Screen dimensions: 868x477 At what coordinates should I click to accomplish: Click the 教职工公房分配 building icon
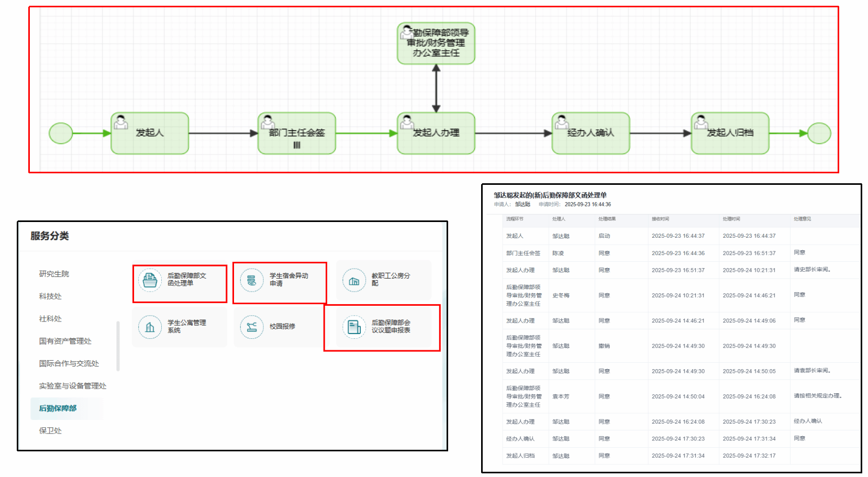pos(354,281)
